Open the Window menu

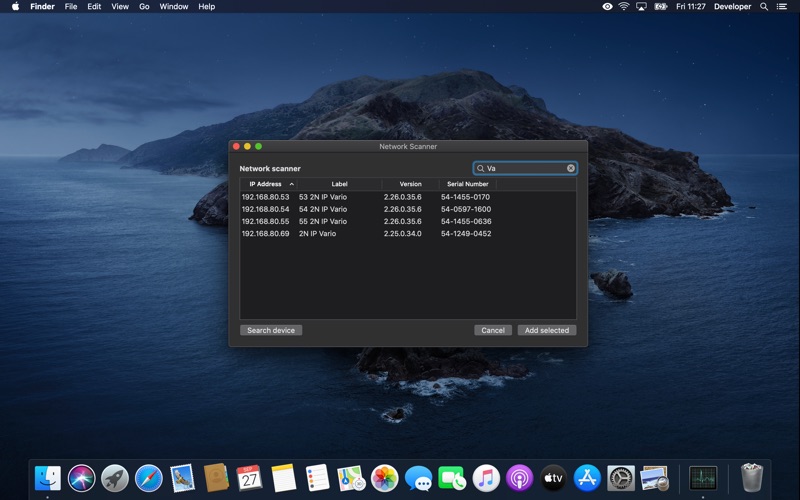(174, 6)
